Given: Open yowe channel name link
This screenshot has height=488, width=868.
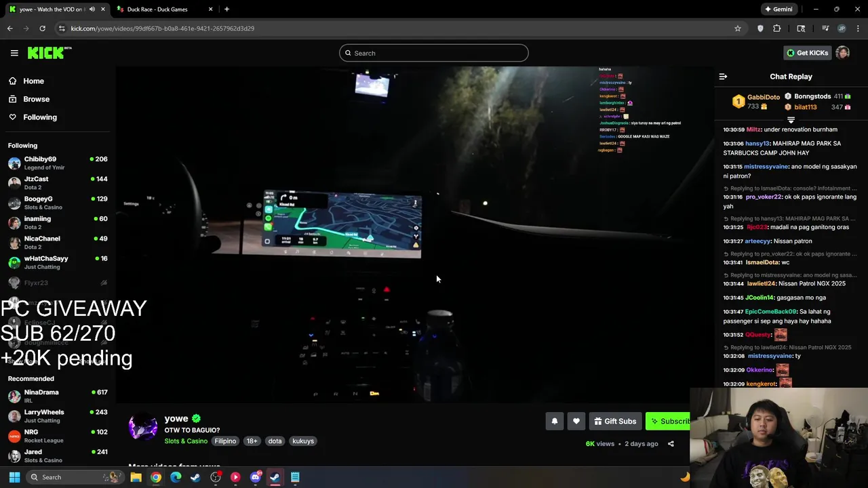Looking at the screenshot, I should tap(176, 418).
